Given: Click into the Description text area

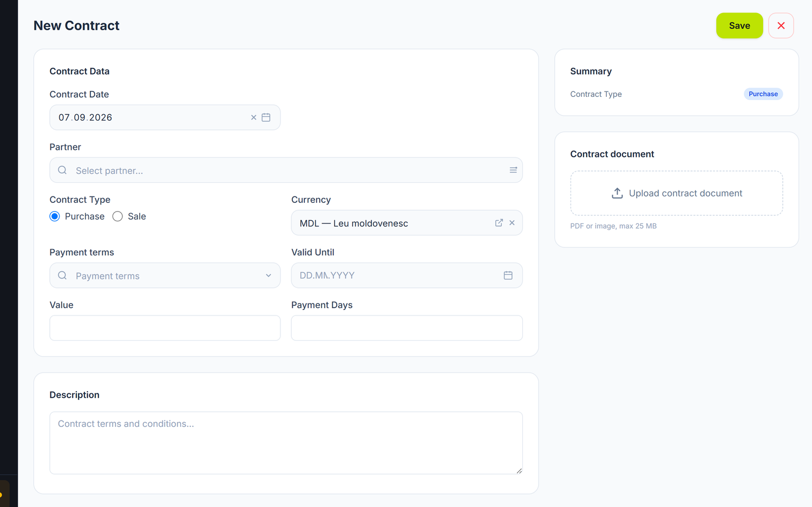Looking at the screenshot, I should coord(286,443).
